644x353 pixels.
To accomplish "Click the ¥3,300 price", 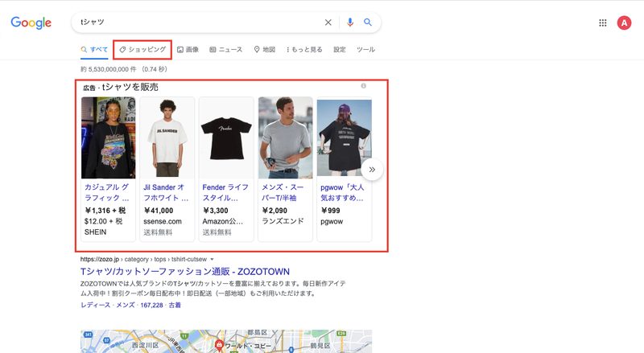I will (x=215, y=211).
